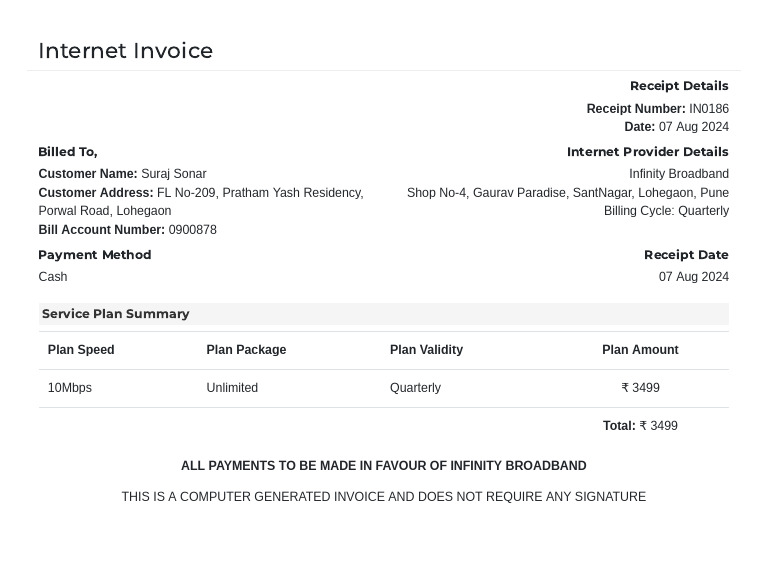
Task: Click the date 07 Aug 2024 under Receipt Details
Action: 693,127
